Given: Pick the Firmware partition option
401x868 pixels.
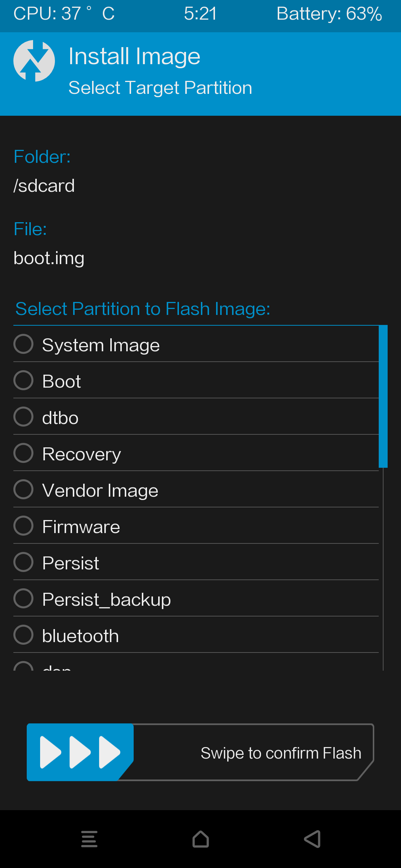Looking at the screenshot, I should [196, 526].
